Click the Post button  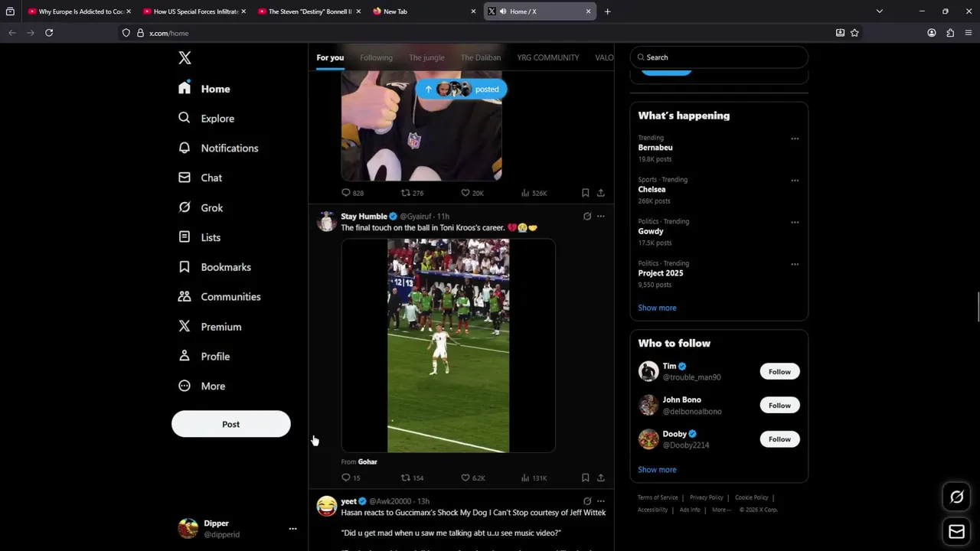click(231, 424)
